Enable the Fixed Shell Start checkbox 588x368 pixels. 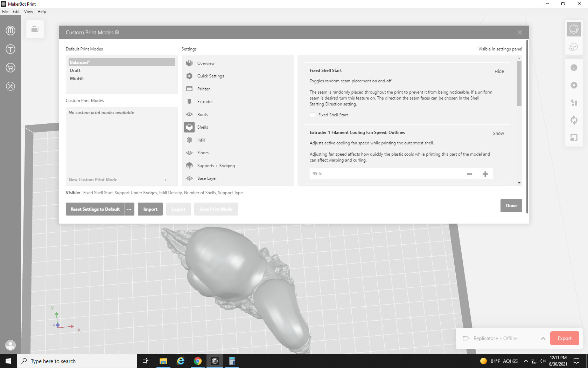point(313,115)
